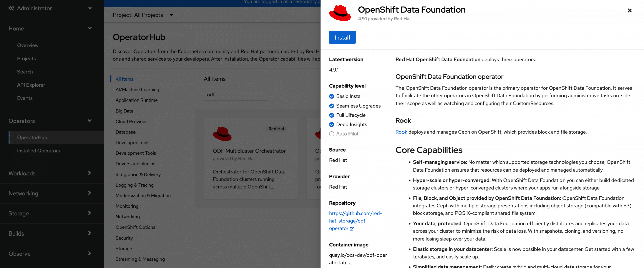Filter by Networking category in OperatorHub
This screenshot has height=268, width=644.
(x=128, y=217)
